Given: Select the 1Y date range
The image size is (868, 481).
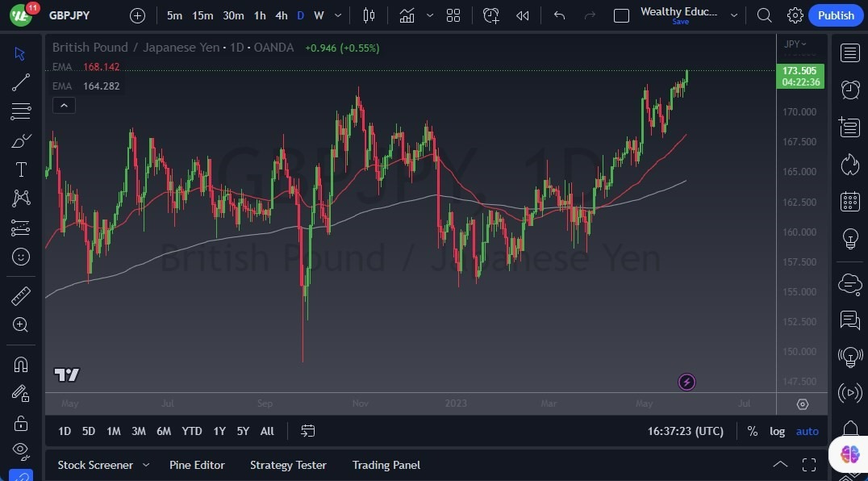Looking at the screenshot, I should point(219,431).
